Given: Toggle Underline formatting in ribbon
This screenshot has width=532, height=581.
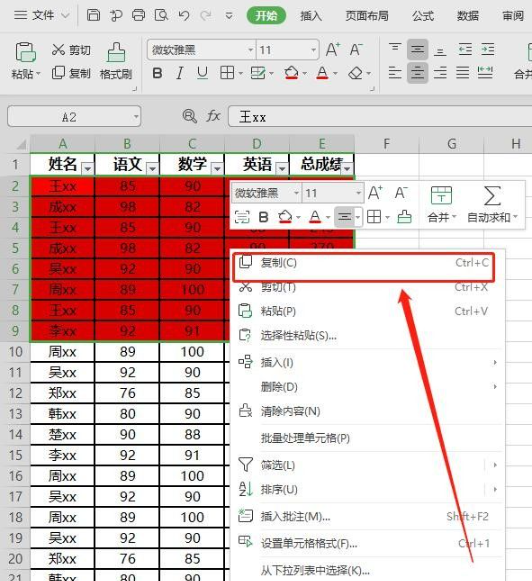Looking at the screenshot, I should click(x=202, y=73).
